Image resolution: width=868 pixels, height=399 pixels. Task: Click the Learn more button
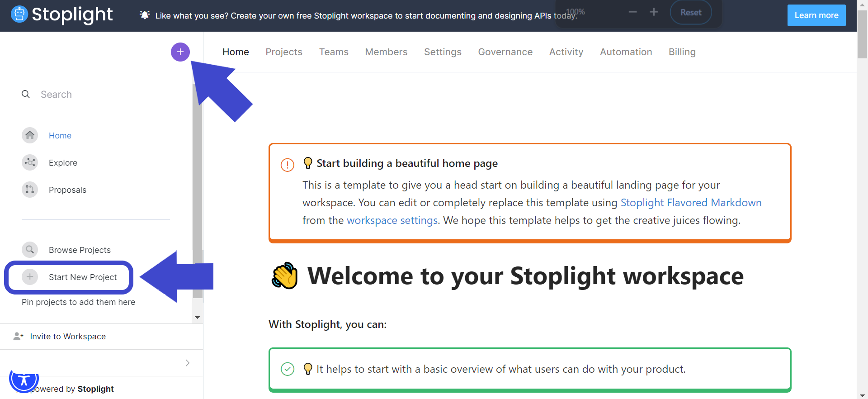coord(816,15)
